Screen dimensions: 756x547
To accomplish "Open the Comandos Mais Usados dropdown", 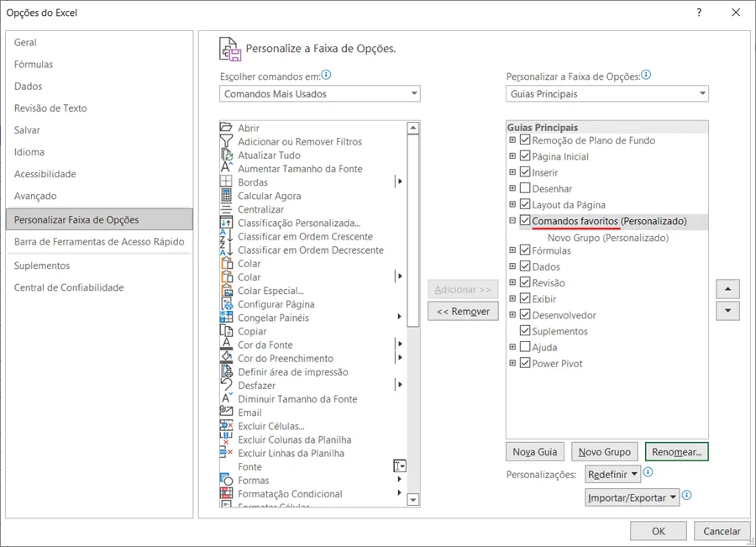I will tap(320, 93).
